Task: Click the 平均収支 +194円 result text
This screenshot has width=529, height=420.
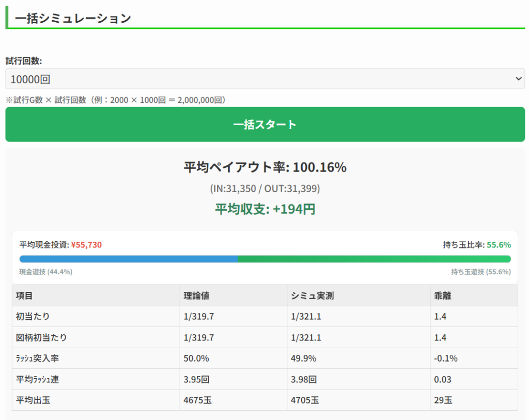Action: pyautogui.click(x=265, y=209)
